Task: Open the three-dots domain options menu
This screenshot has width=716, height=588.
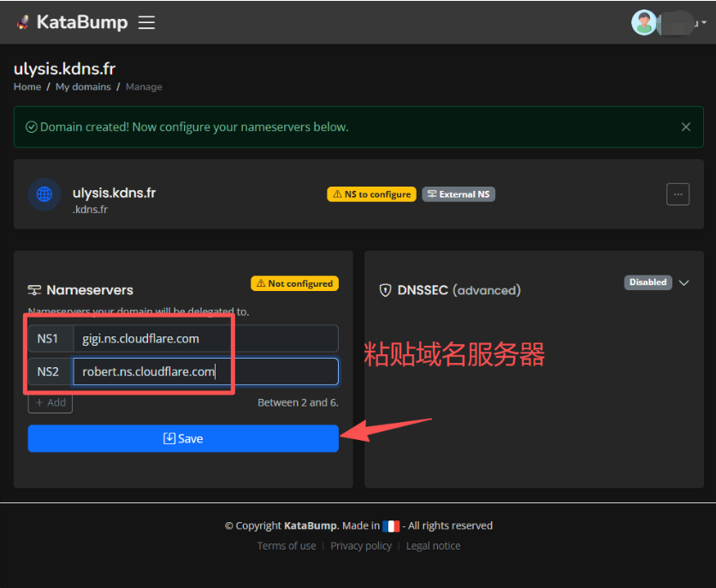Action: point(678,194)
